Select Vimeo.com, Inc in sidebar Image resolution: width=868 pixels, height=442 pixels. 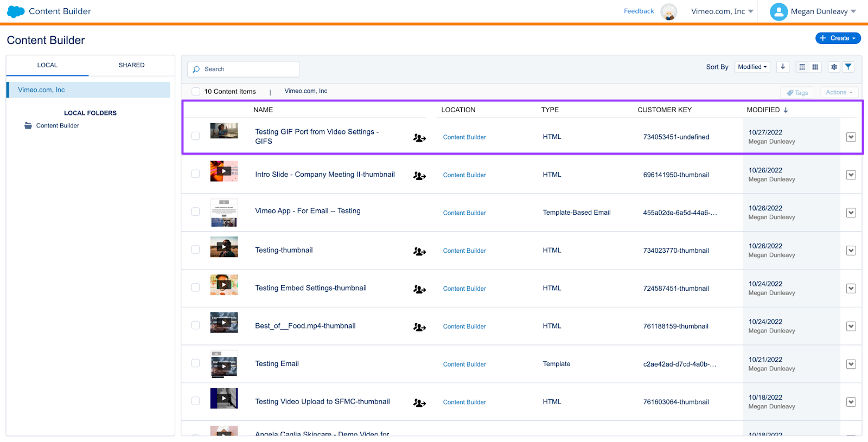click(88, 90)
